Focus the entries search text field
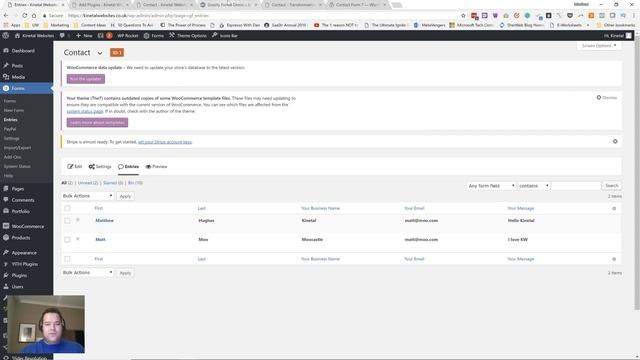640x360 pixels. coord(576,186)
